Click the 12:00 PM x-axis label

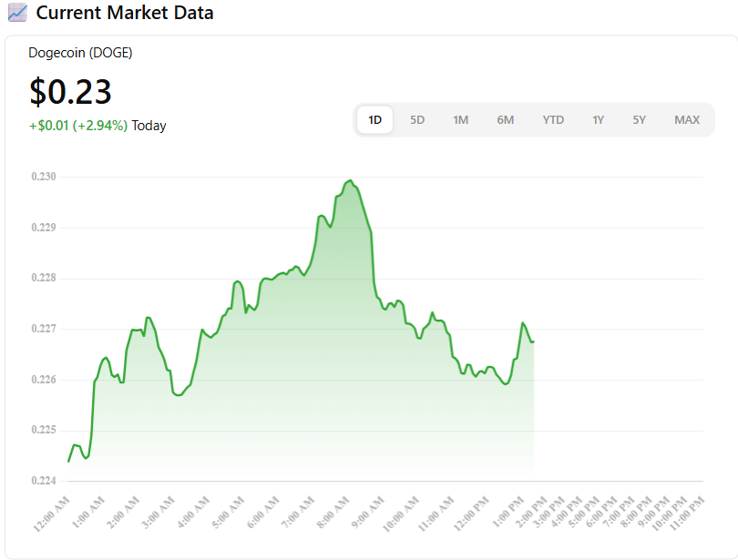tap(471, 514)
